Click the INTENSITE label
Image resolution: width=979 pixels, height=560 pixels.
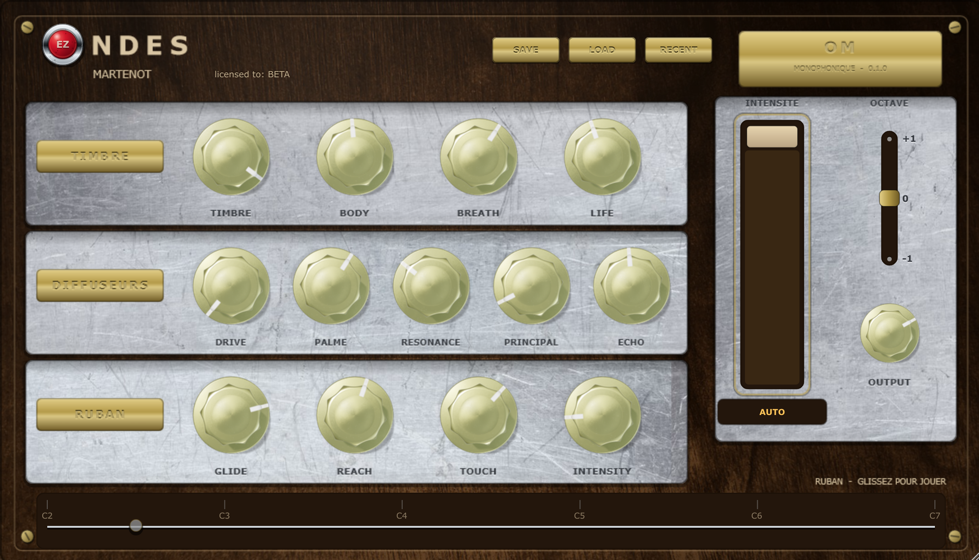[772, 103]
